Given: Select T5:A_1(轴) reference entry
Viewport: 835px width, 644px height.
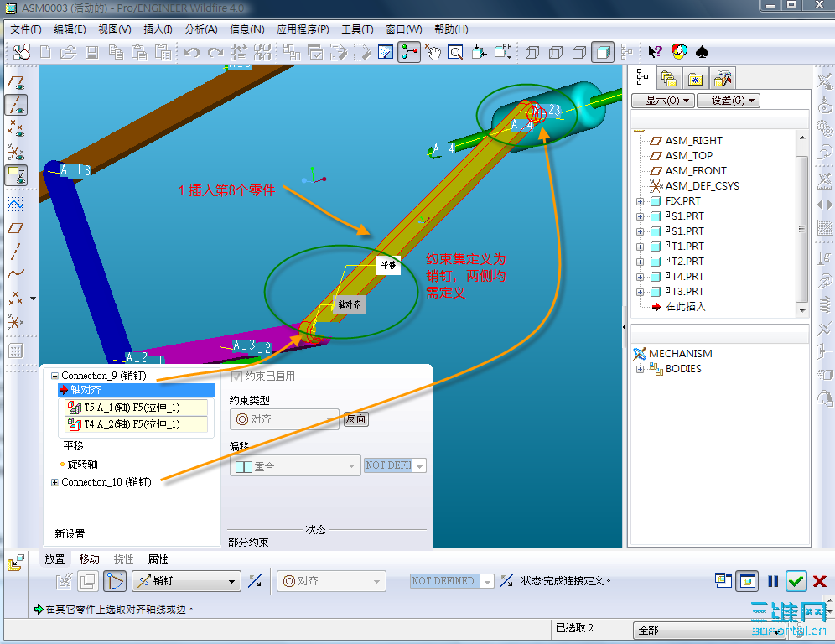Looking at the screenshot, I should (137, 408).
